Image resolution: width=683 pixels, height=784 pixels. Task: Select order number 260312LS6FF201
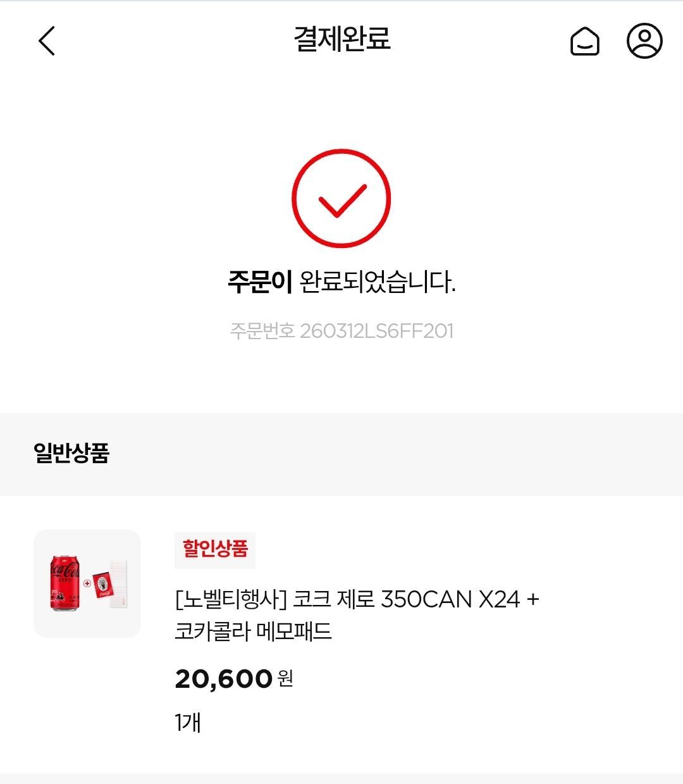point(376,331)
